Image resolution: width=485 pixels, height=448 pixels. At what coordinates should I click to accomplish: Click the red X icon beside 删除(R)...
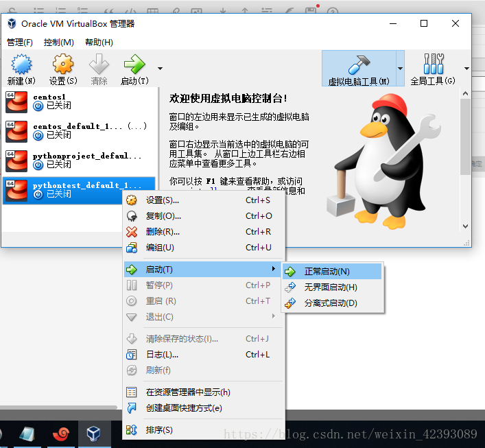coord(132,232)
